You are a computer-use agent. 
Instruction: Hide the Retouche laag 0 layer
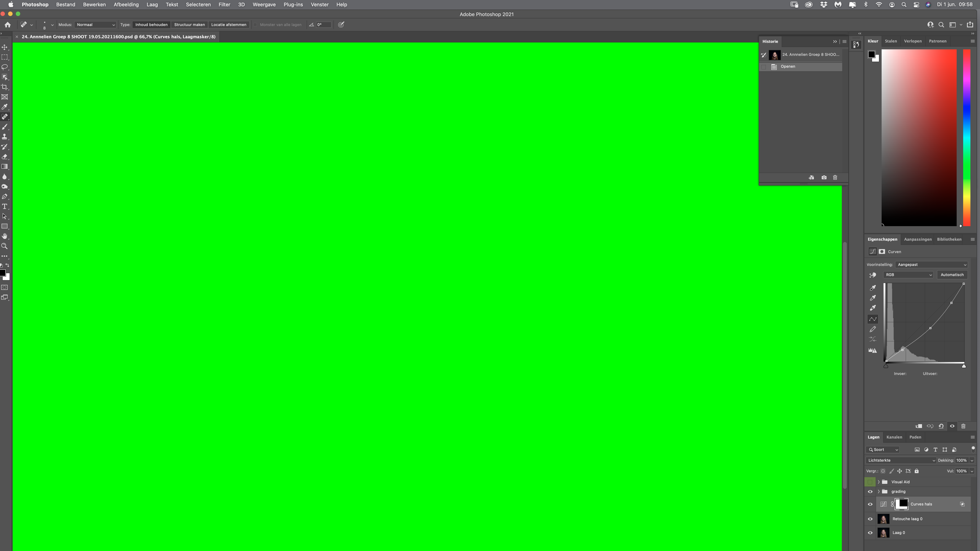click(x=870, y=519)
